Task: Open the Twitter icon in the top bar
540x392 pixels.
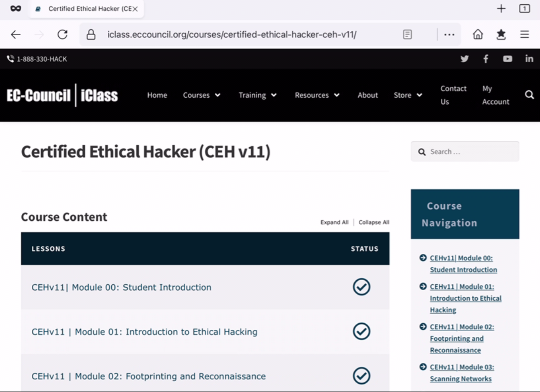Action: (464, 59)
